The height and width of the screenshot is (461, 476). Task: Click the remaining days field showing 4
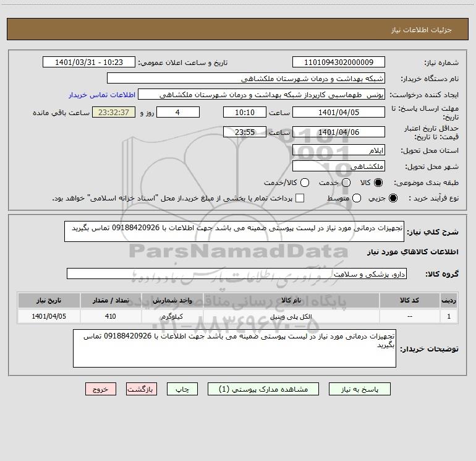[178, 112]
